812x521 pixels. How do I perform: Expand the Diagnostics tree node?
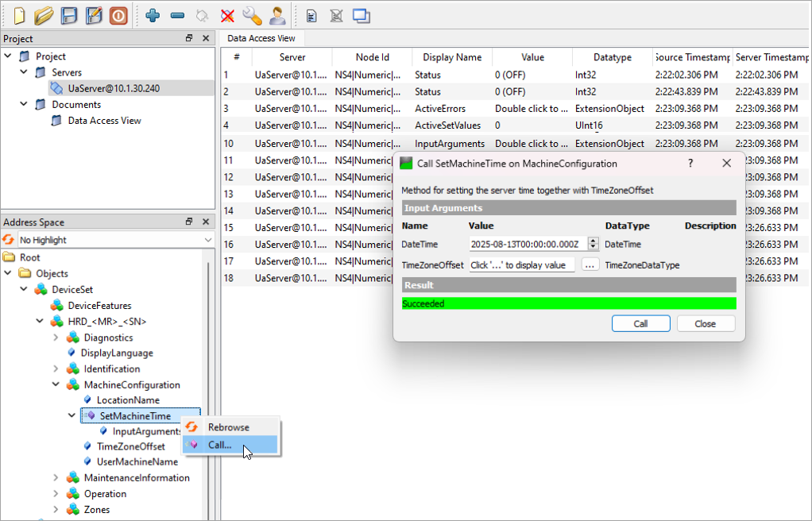tap(56, 338)
